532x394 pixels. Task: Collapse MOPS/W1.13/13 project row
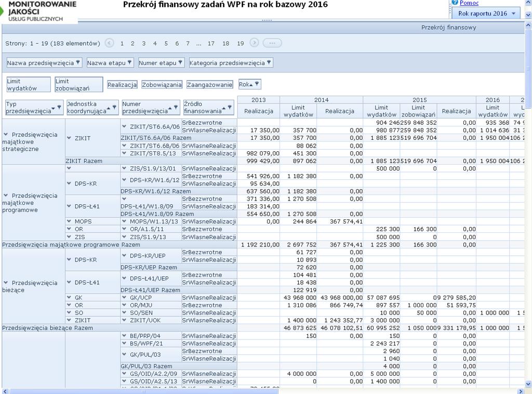tap(124, 221)
